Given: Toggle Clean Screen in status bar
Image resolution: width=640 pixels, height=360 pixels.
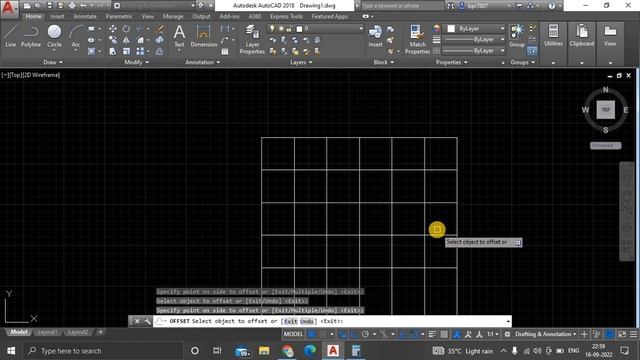Looking at the screenshot, I should click(x=622, y=334).
